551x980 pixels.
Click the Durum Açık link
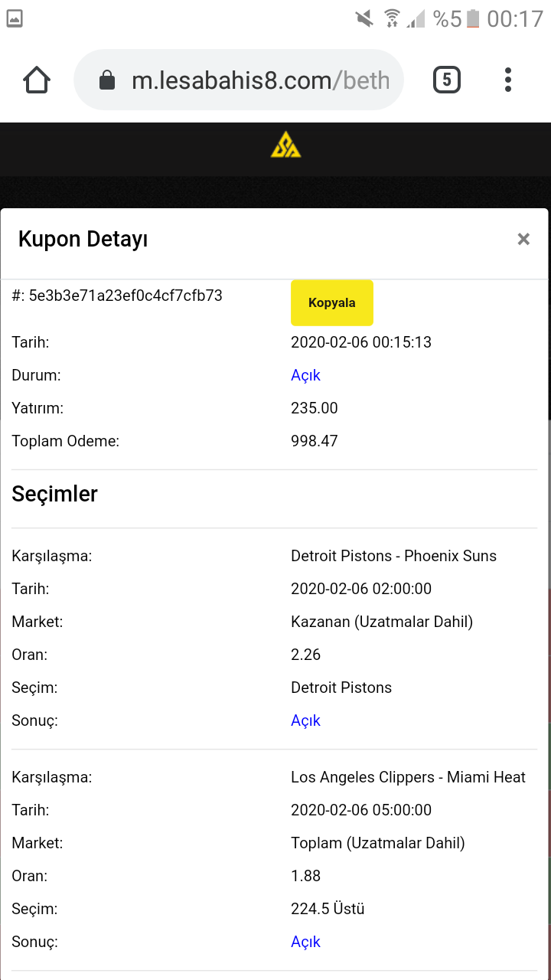tap(305, 375)
